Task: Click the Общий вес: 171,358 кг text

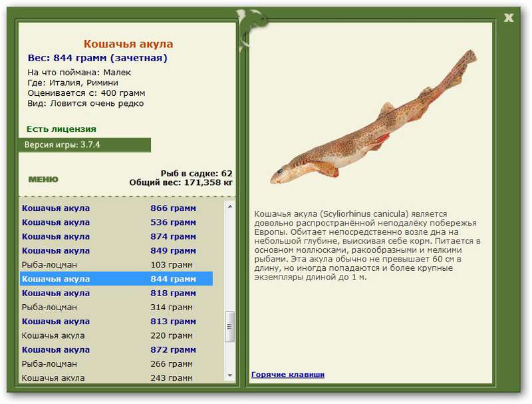Action: click(x=181, y=182)
